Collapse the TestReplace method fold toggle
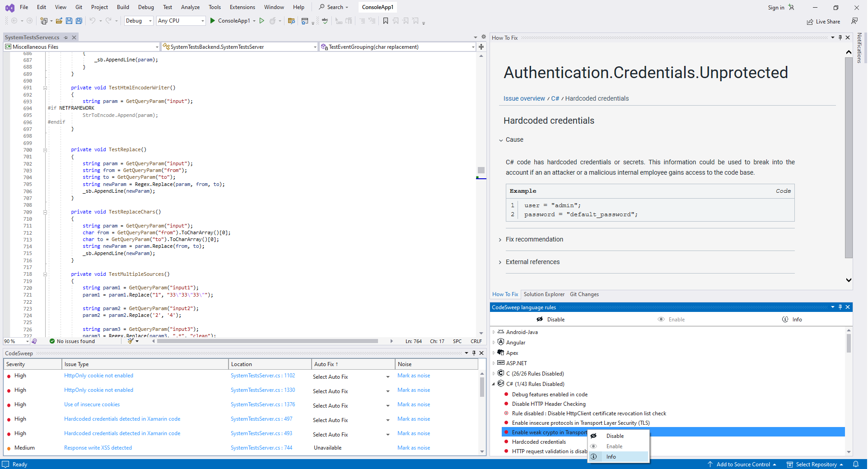Screen dimensions: 868x469 (45, 150)
